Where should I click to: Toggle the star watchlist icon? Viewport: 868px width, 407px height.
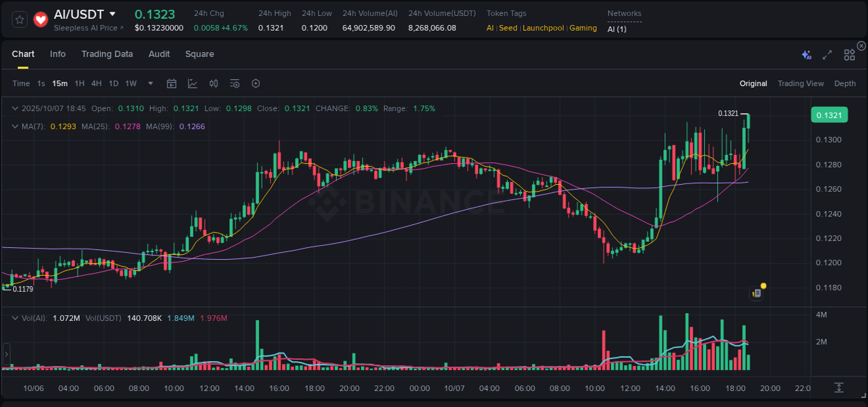(x=19, y=19)
